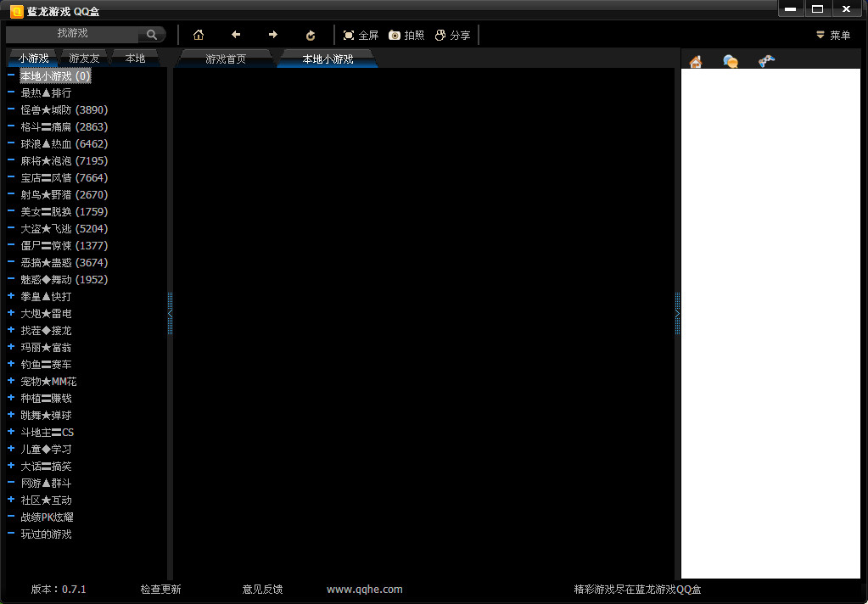Expand the 斗地主〓CS category
Viewport: 868px width, 604px height.
point(10,432)
